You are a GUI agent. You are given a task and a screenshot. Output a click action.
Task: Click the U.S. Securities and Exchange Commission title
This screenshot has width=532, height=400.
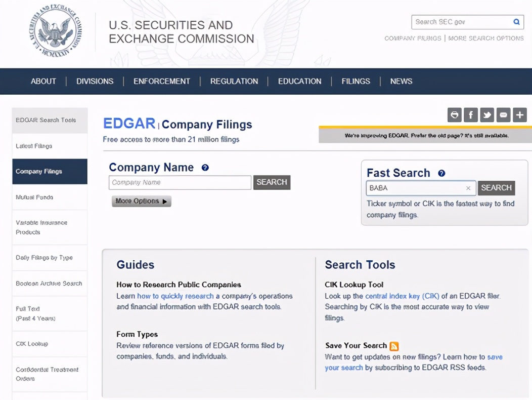[x=181, y=32]
